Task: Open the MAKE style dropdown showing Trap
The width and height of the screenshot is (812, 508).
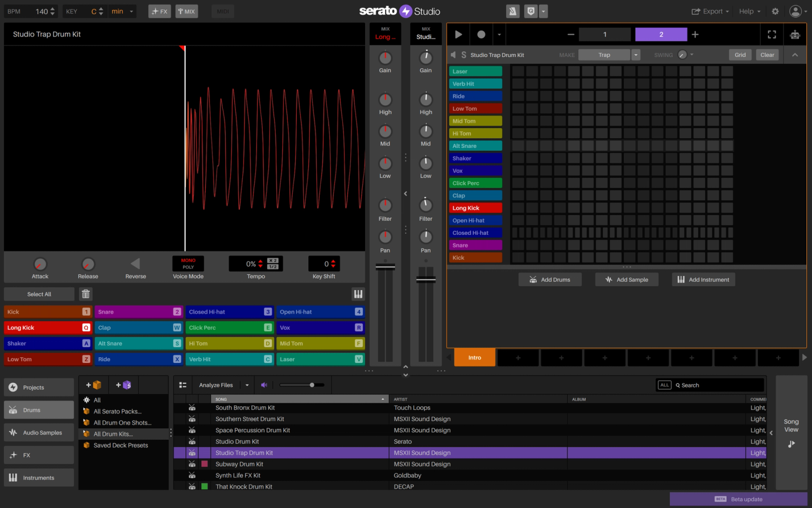Action: click(x=636, y=55)
